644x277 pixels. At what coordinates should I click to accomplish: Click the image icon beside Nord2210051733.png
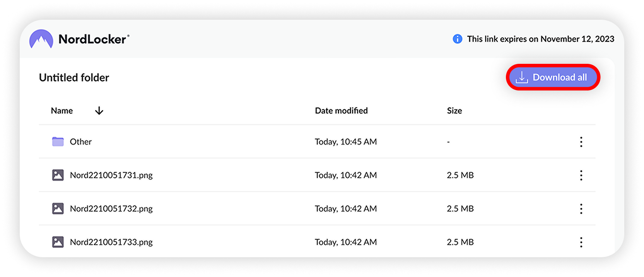pyautogui.click(x=57, y=242)
